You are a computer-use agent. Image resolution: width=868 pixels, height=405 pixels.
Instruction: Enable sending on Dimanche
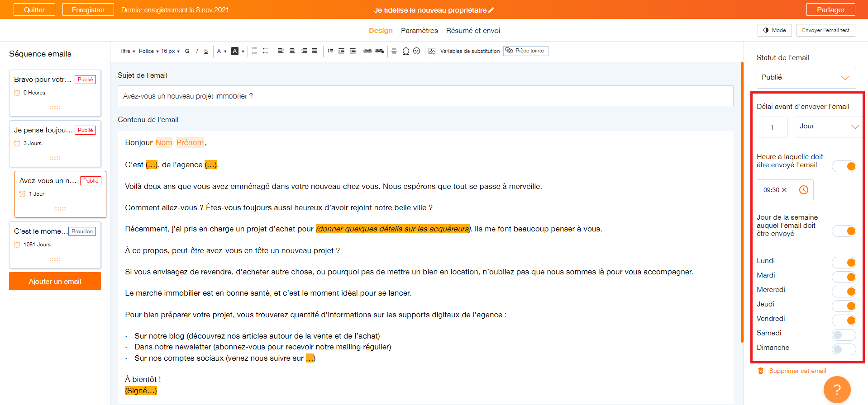click(844, 349)
